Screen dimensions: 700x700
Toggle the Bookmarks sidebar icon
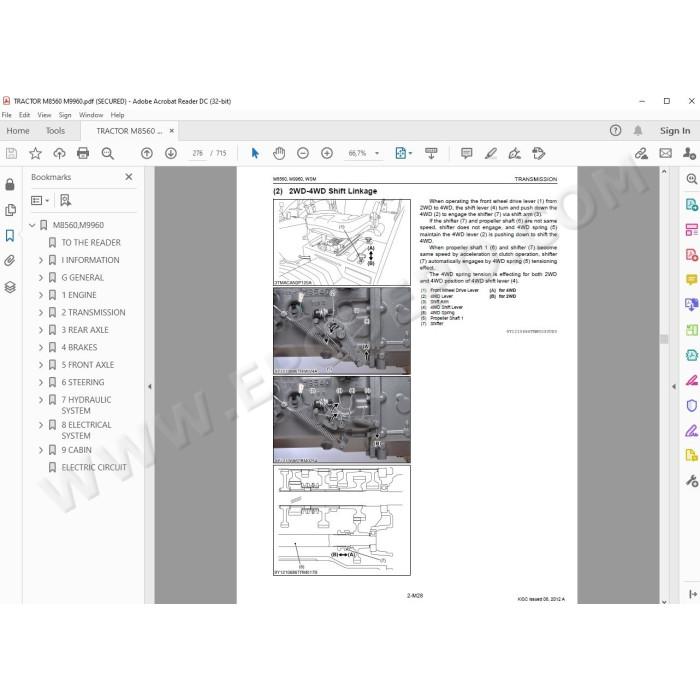[10, 235]
